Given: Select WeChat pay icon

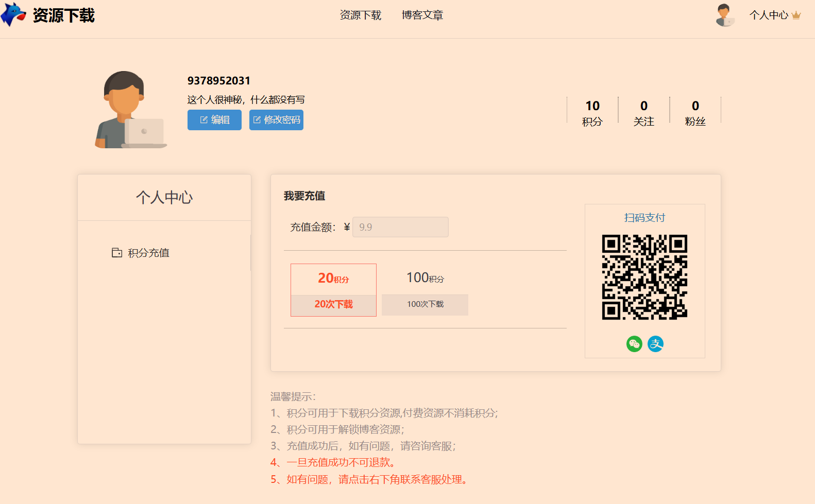Looking at the screenshot, I should coord(634,344).
